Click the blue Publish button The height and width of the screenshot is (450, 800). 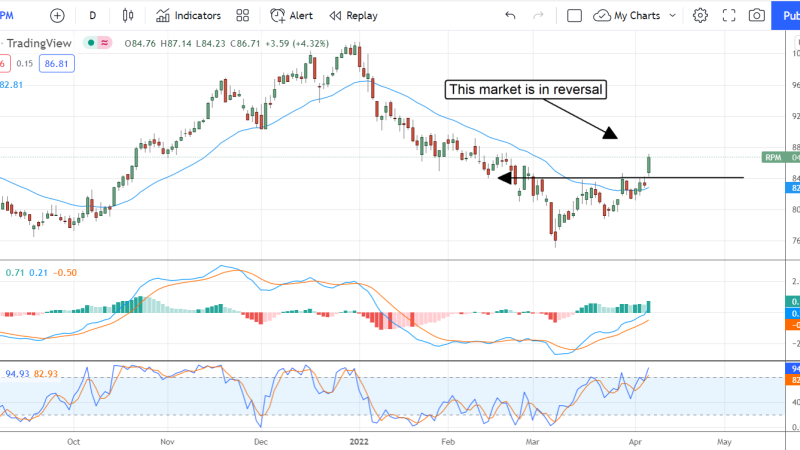click(786, 16)
